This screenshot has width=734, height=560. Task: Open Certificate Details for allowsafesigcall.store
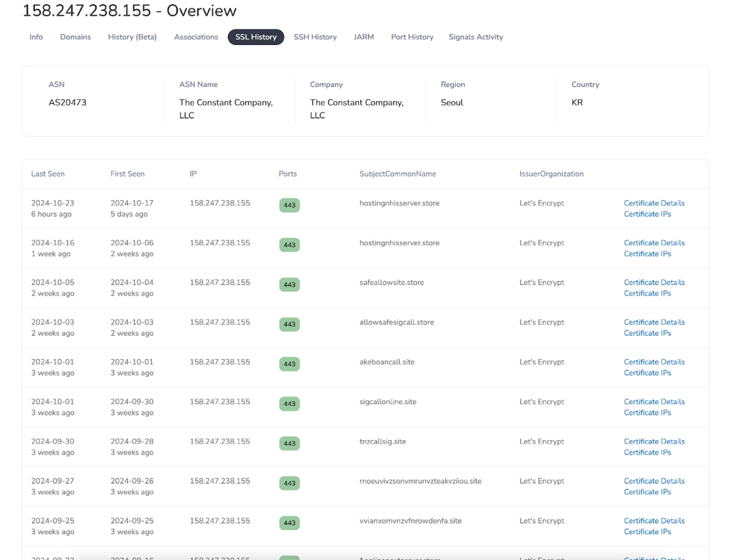654,322
